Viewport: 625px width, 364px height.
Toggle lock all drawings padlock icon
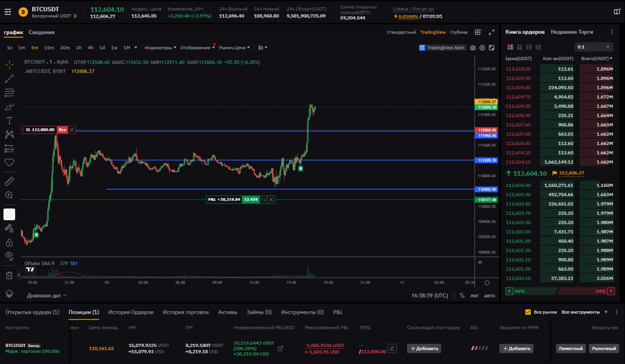(x=9, y=242)
